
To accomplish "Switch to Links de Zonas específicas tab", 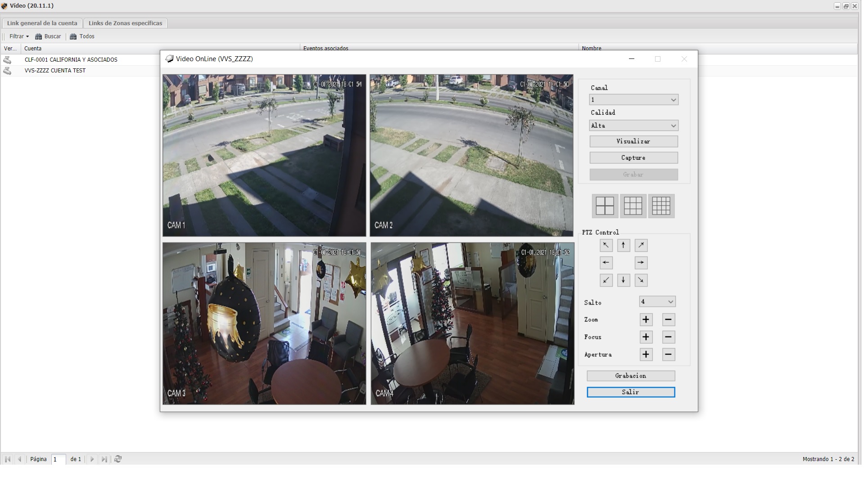I will [126, 23].
